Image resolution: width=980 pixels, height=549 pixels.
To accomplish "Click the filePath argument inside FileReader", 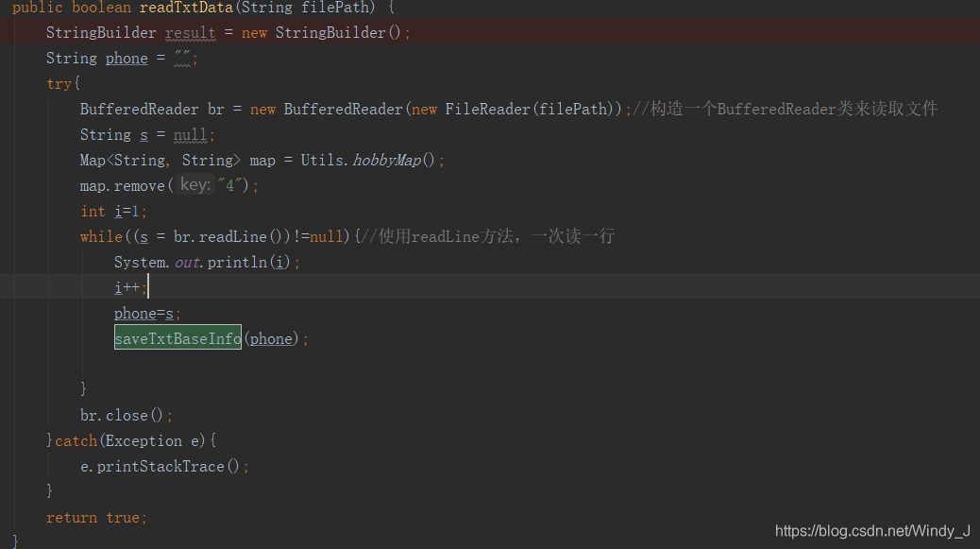I will pos(573,110).
